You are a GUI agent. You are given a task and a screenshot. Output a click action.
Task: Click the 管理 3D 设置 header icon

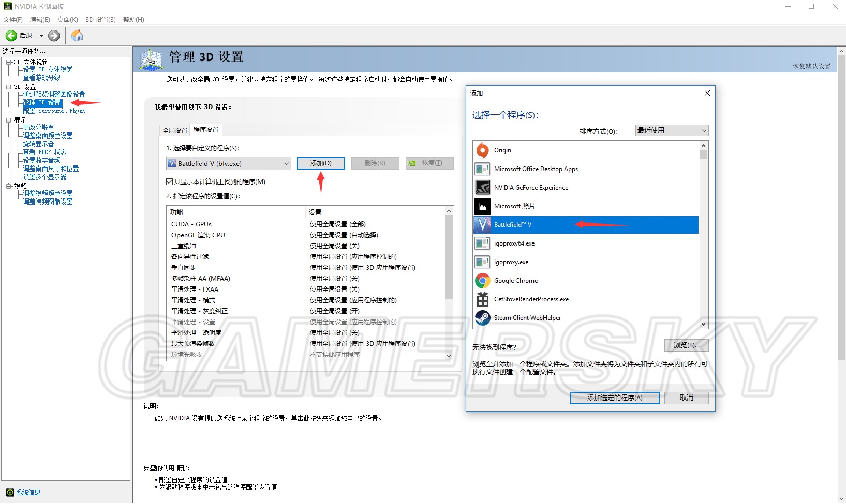coord(151,60)
